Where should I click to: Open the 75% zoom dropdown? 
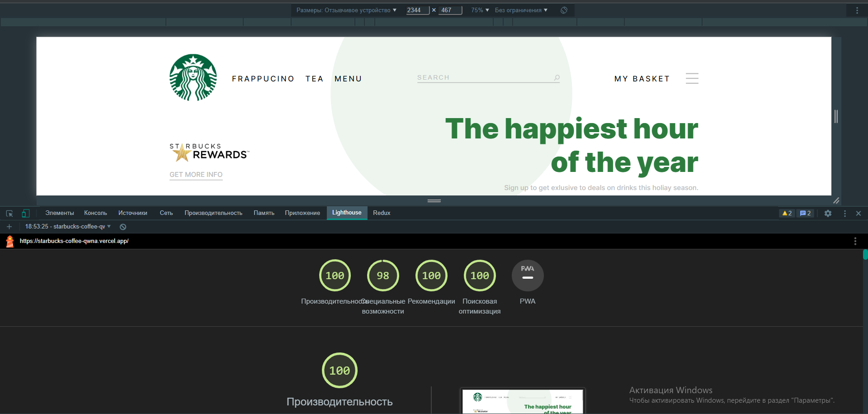point(479,10)
